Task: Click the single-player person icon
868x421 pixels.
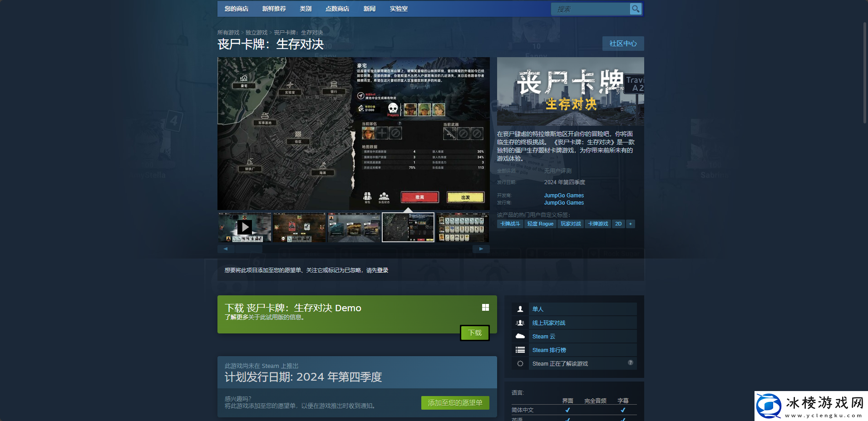Action: tap(520, 309)
